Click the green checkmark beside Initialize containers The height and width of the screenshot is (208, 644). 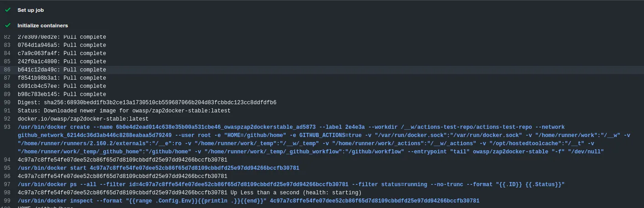8,25
